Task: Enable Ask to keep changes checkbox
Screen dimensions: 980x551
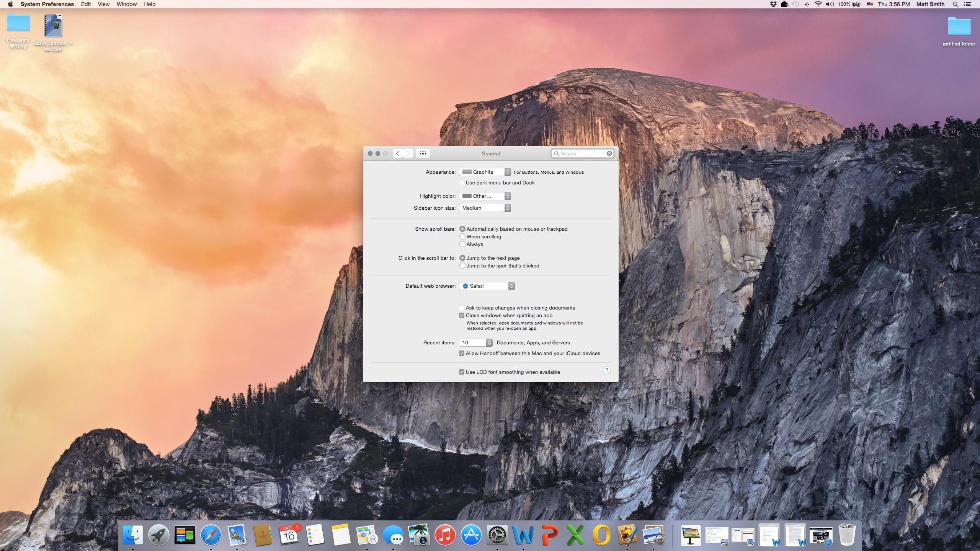Action: click(462, 308)
